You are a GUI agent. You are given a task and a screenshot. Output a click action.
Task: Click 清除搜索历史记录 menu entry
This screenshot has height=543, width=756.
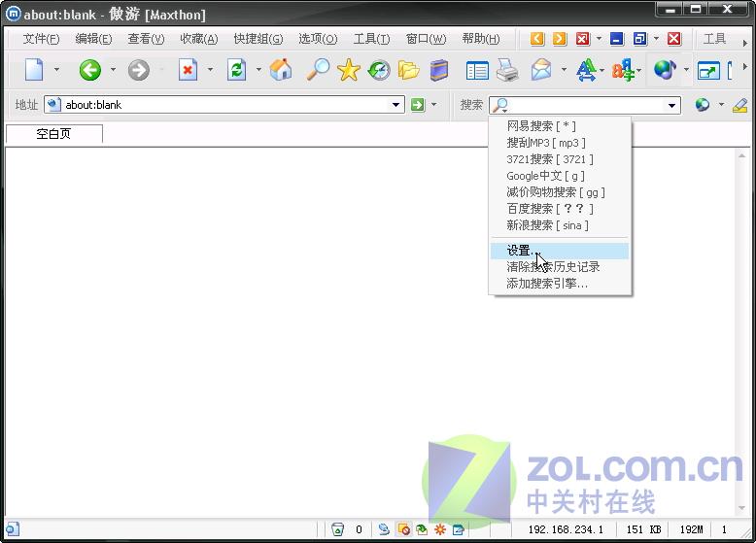point(560,267)
